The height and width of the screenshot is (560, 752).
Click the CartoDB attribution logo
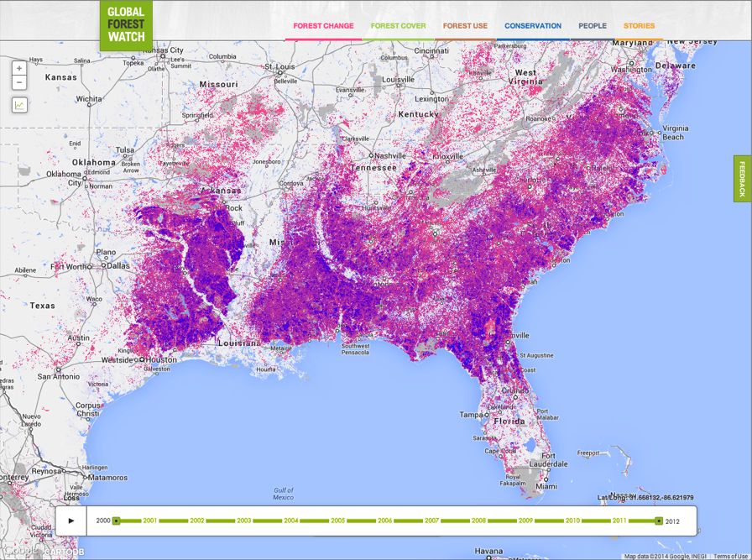[x=65, y=552]
